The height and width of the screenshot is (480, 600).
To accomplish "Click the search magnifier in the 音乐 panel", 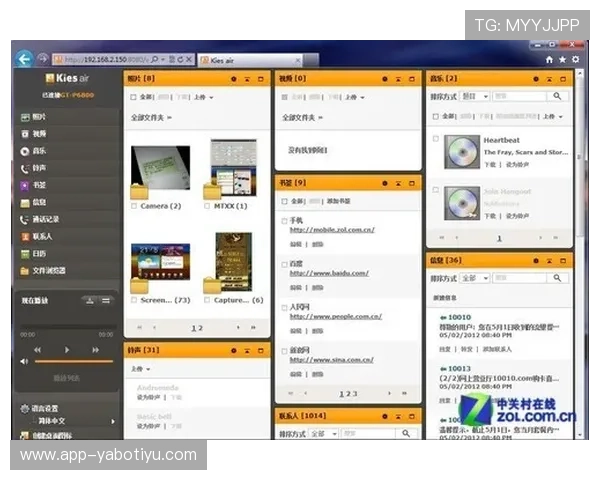I will tap(559, 97).
